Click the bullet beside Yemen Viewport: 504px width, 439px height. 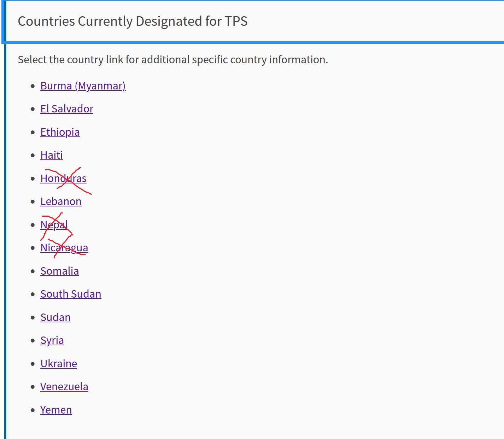pyautogui.click(x=33, y=410)
